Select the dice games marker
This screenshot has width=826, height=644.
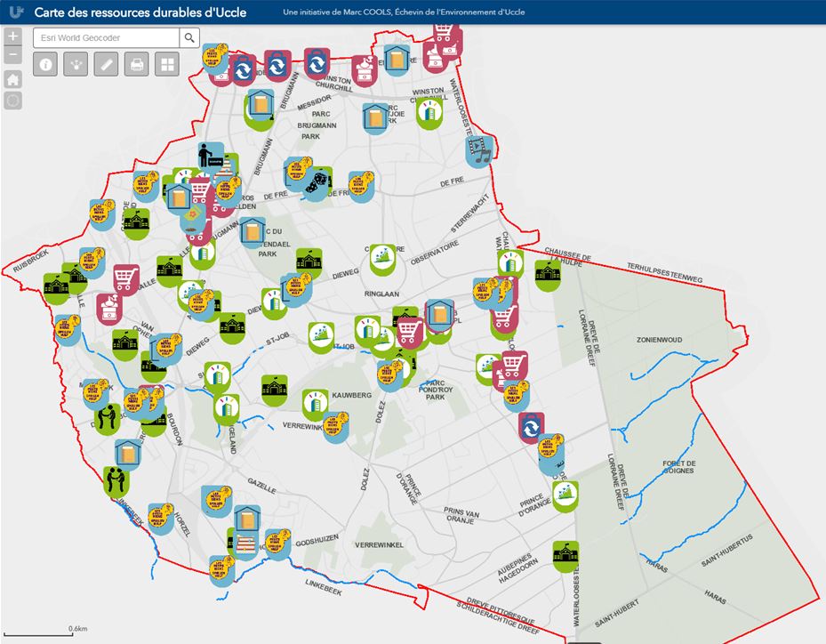[x=317, y=182]
